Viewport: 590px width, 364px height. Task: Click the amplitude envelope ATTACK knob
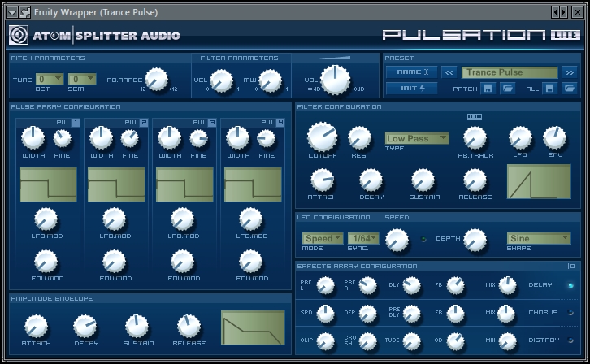(x=36, y=327)
